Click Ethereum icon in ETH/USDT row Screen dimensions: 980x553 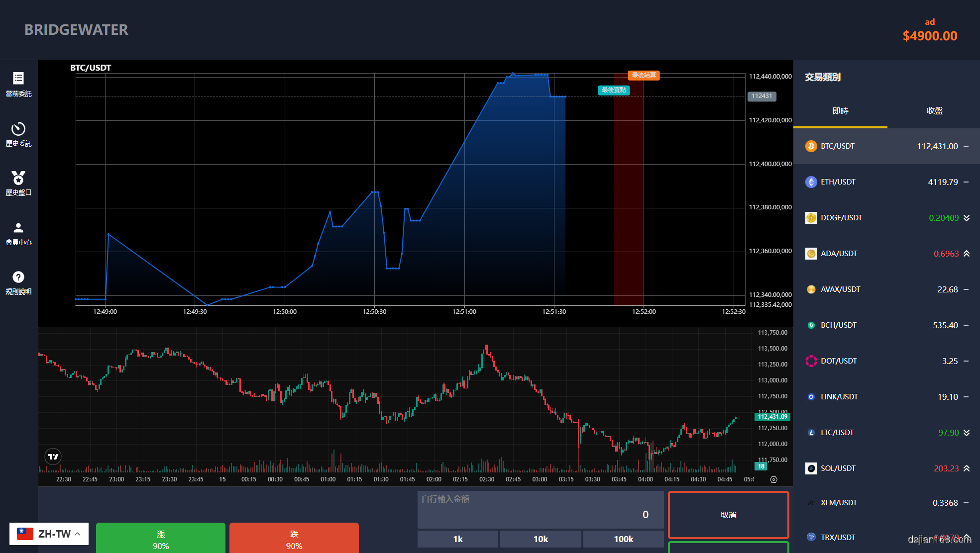811,182
